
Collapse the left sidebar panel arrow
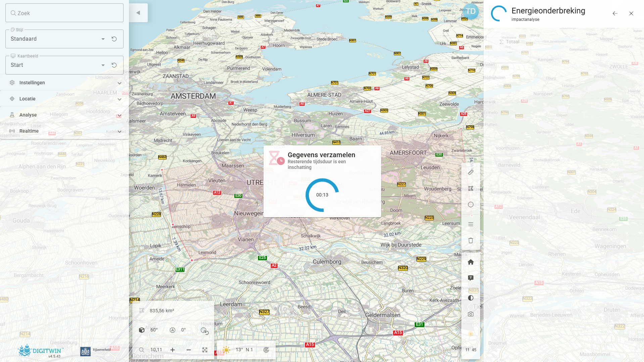point(138,13)
